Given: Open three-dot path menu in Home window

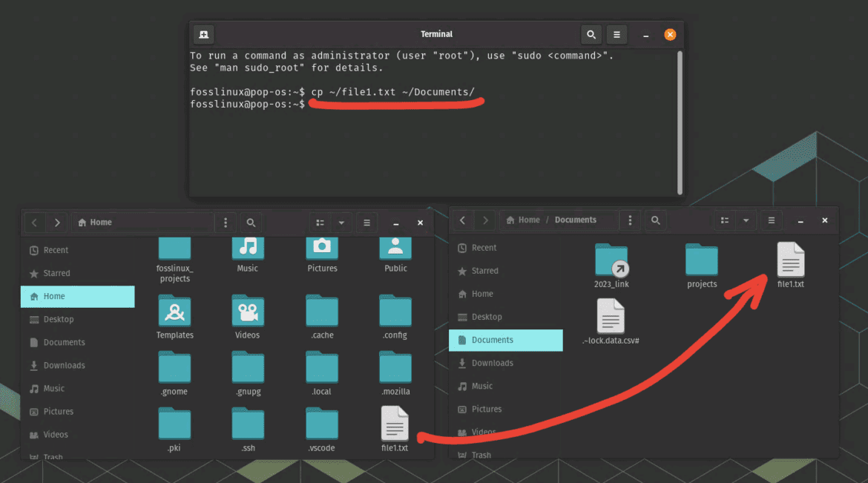Looking at the screenshot, I should 226,223.
